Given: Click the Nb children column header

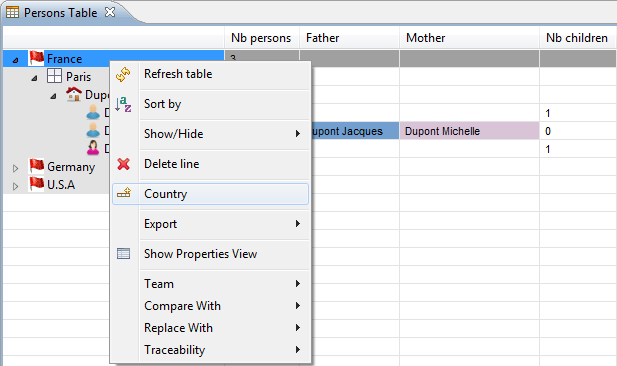Looking at the screenshot, I should [x=577, y=38].
